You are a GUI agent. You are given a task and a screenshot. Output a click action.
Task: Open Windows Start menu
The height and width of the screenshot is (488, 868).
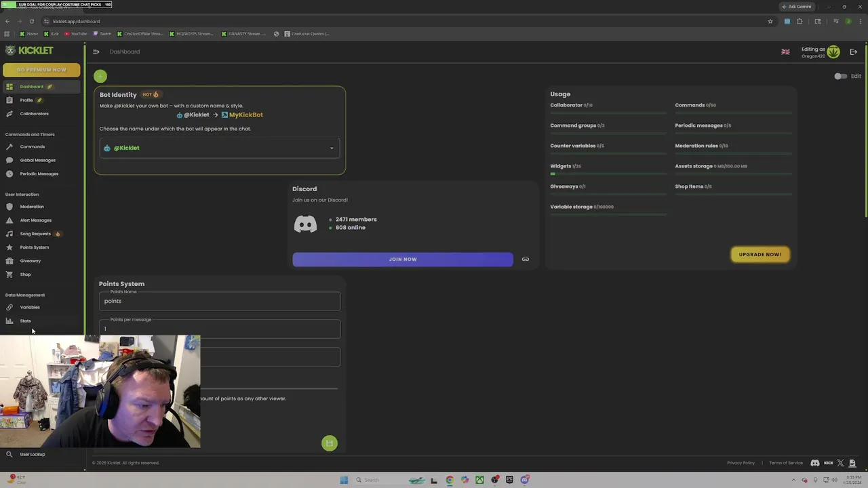(x=344, y=480)
